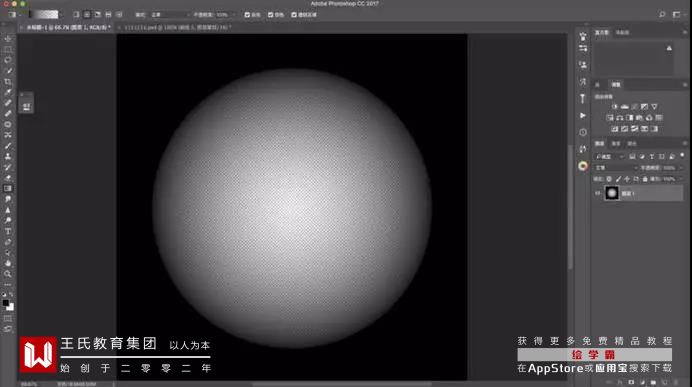Select the Clone Stamp tool
This screenshot has width=692, height=387.
pos(8,157)
